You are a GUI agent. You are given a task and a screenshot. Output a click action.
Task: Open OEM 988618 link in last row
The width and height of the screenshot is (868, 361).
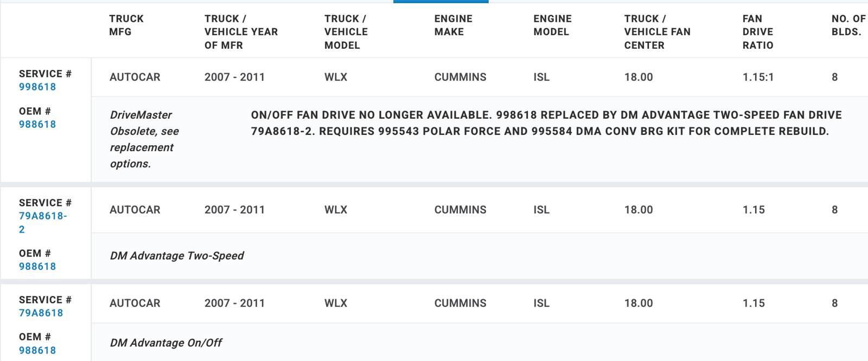[x=37, y=350]
